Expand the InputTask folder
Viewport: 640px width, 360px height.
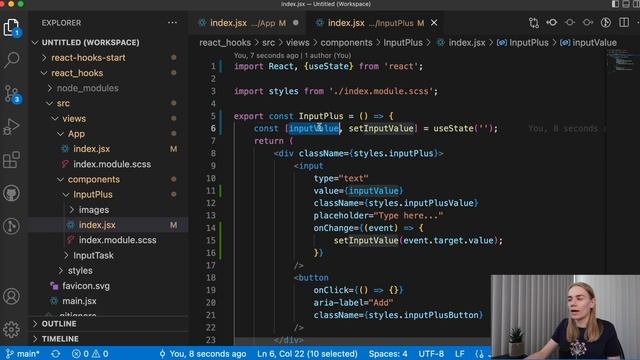(93, 255)
